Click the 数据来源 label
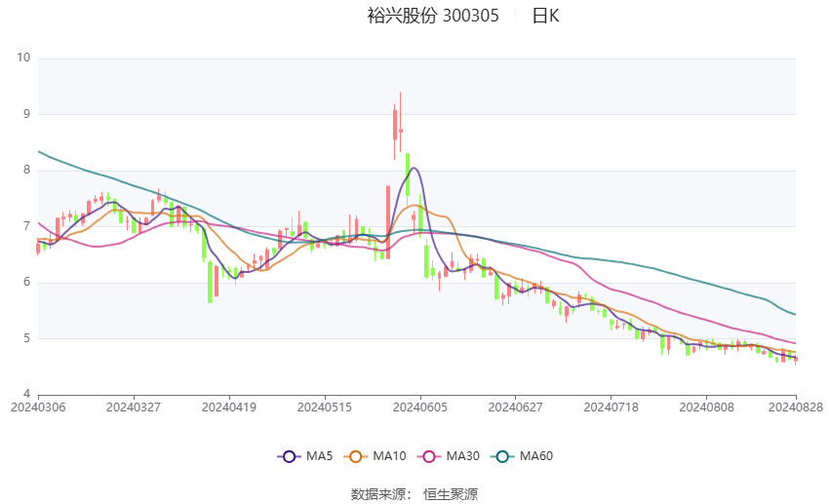829x504 pixels. 378,494
